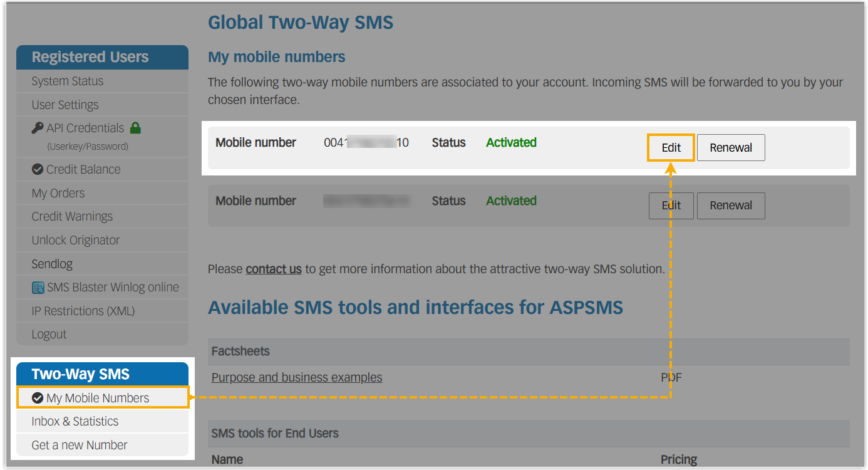
Task: Go to User Settings
Action: click(65, 105)
